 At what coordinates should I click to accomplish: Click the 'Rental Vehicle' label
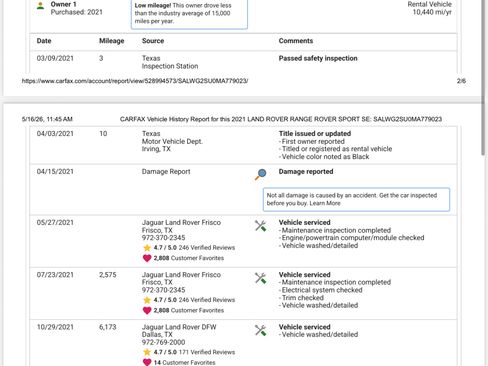430,4
